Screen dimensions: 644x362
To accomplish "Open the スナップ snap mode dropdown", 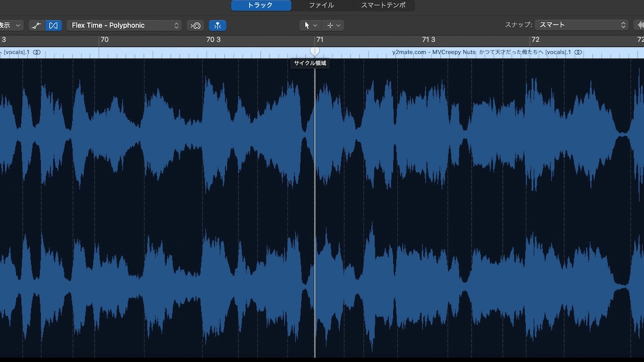I will (581, 25).
